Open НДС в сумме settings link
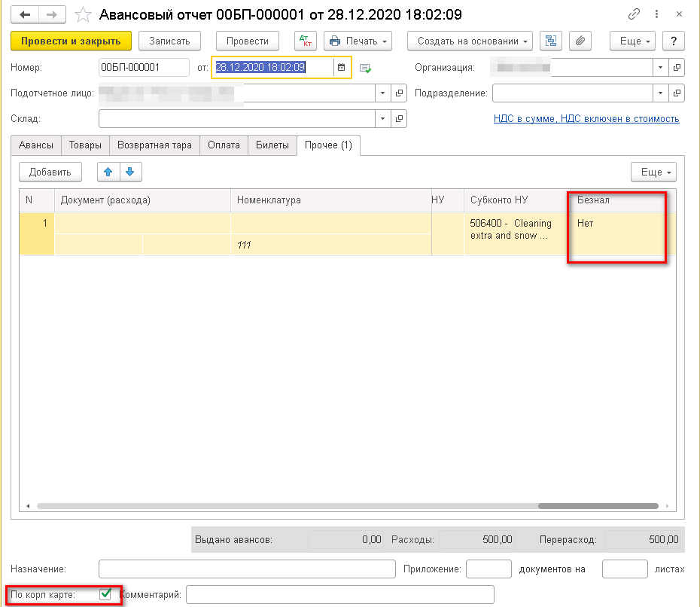Image resolution: width=700 pixels, height=607 pixels. click(x=586, y=119)
